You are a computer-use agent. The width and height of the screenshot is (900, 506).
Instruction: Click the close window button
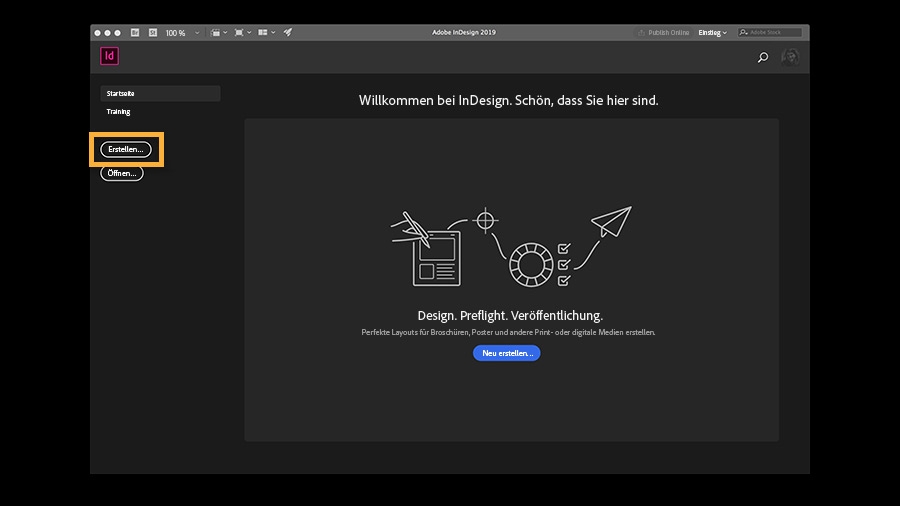(x=98, y=33)
